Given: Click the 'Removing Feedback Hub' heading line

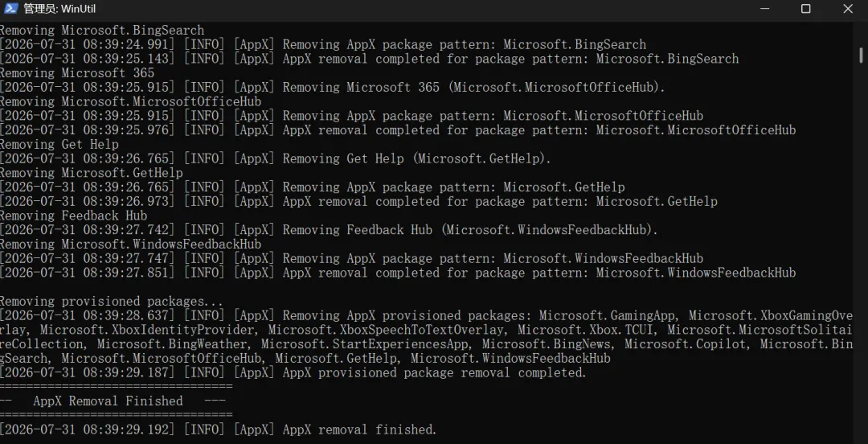Looking at the screenshot, I should 74,216.
